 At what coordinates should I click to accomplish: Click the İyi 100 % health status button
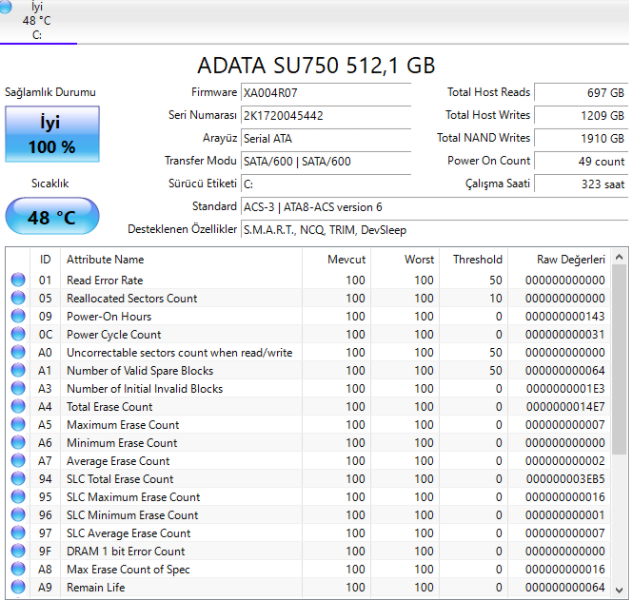(52, 135)
